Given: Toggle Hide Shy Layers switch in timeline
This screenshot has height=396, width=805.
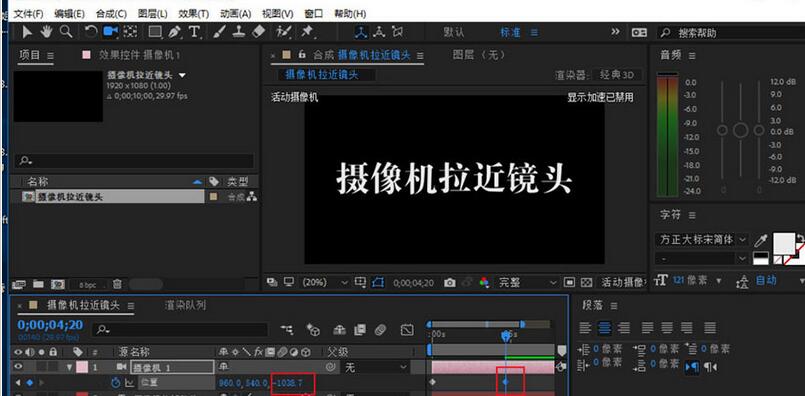Looking at the screenshot, I should click(339, 329).
